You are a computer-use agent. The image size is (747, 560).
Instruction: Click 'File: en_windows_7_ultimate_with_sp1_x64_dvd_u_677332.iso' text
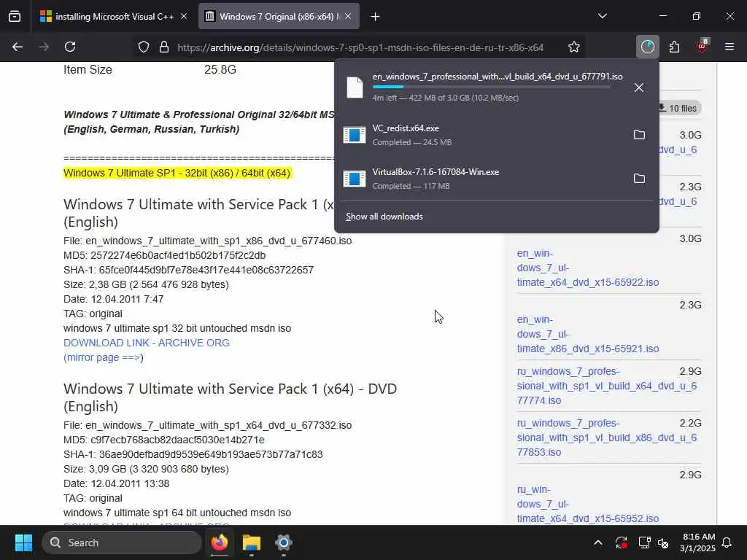click(x=208, y=425)
